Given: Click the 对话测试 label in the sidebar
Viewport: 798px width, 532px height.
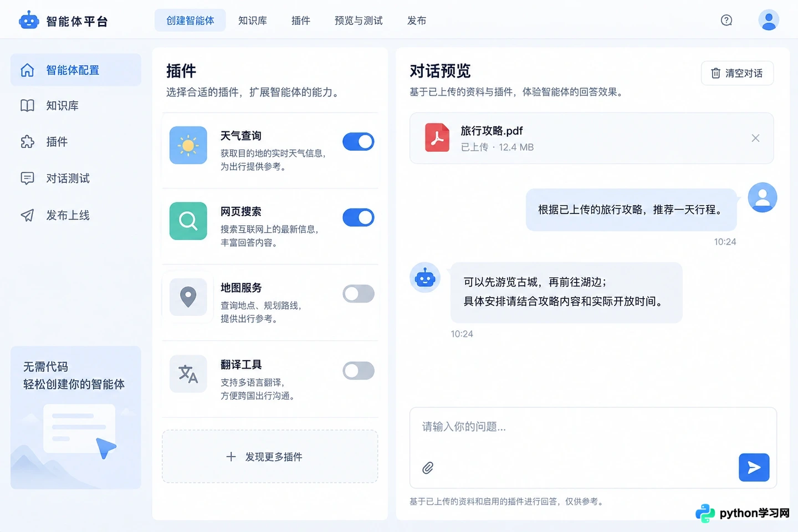Looking at the screenshot, I should click(x=68, y=178).
